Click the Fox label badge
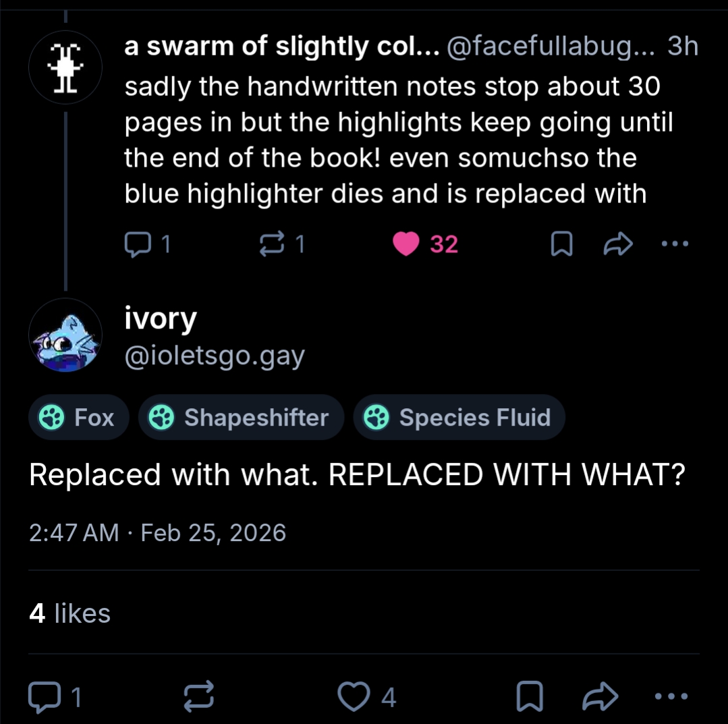Screen dimensions: 728x724 [x=78, y=418]
